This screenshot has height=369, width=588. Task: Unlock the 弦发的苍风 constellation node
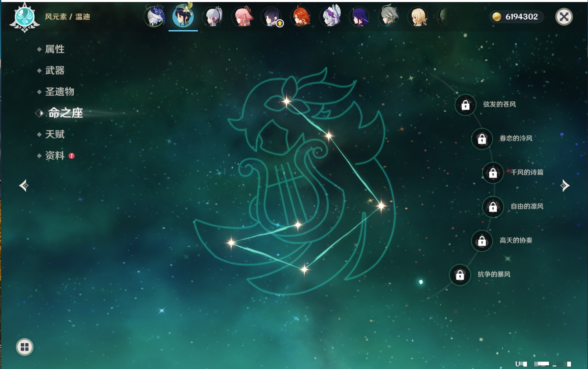coord(465,105)
